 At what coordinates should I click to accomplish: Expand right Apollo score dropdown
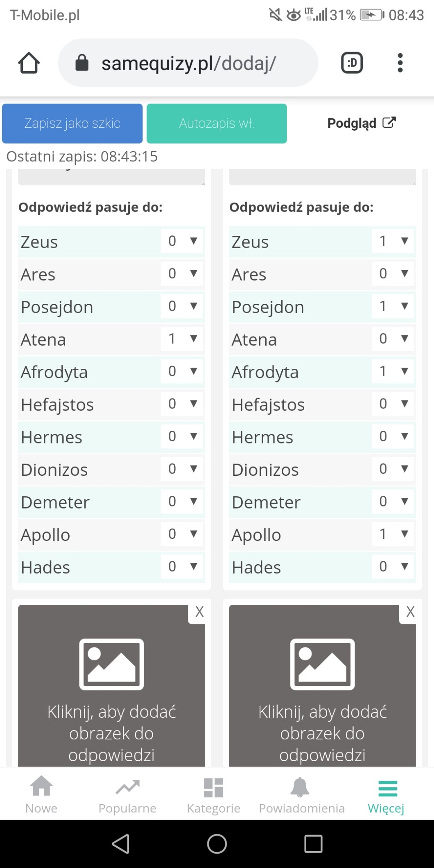[393, 534]
